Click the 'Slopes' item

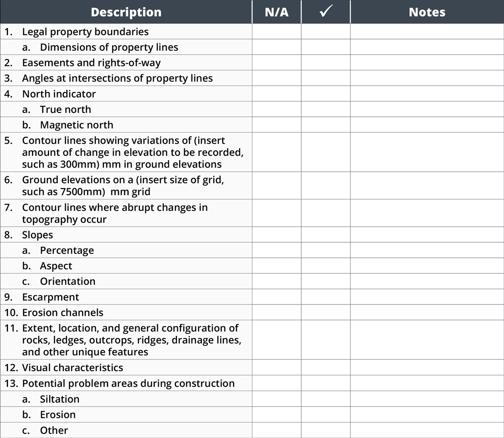pos(37,235)
